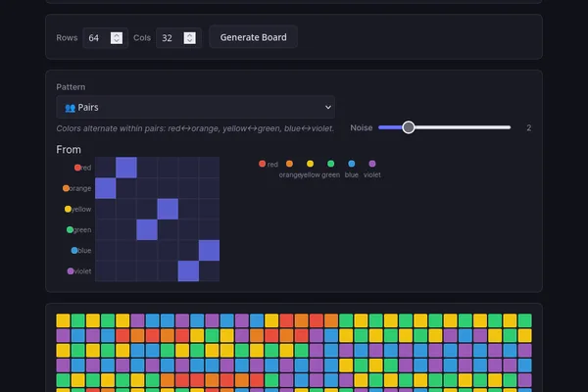588x392 pixels.
Task: Click the Cols stepper arrows
Action: pyautogui.click(x=189, y=38)
